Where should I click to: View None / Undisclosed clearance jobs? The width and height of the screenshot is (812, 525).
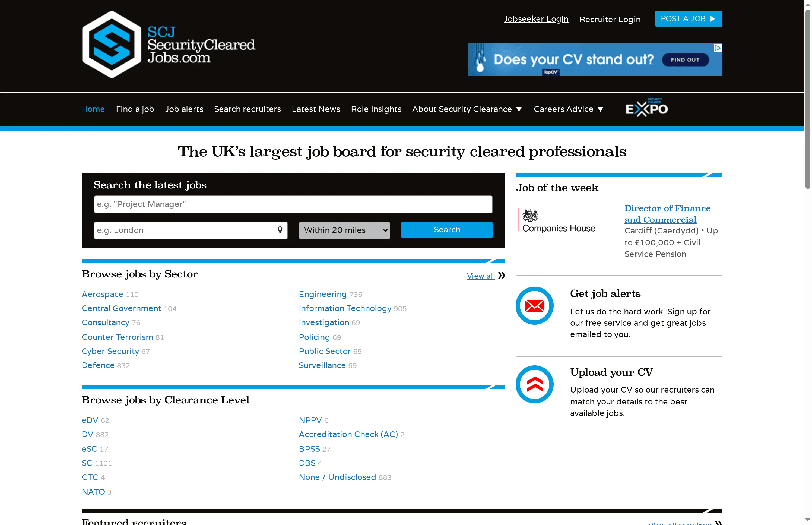(337, 477)
